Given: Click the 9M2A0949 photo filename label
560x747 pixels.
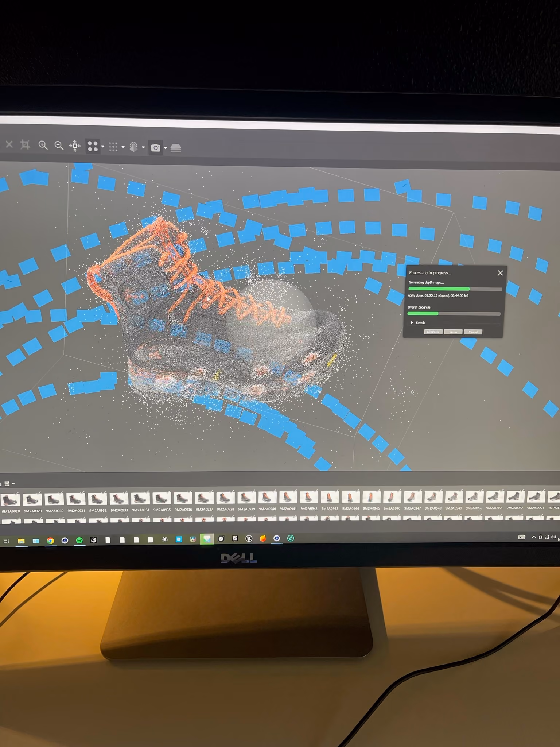Looking at the screenshot, I should pyautogui.click(x=454, y=508).
